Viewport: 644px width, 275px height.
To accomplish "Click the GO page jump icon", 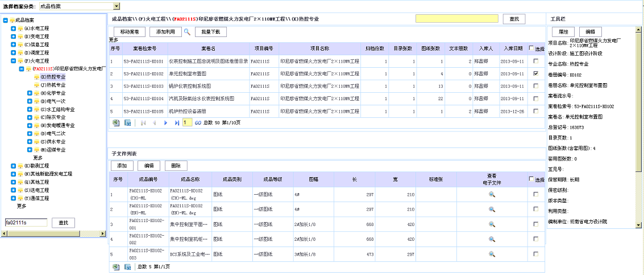I will (x=198, y=122).
